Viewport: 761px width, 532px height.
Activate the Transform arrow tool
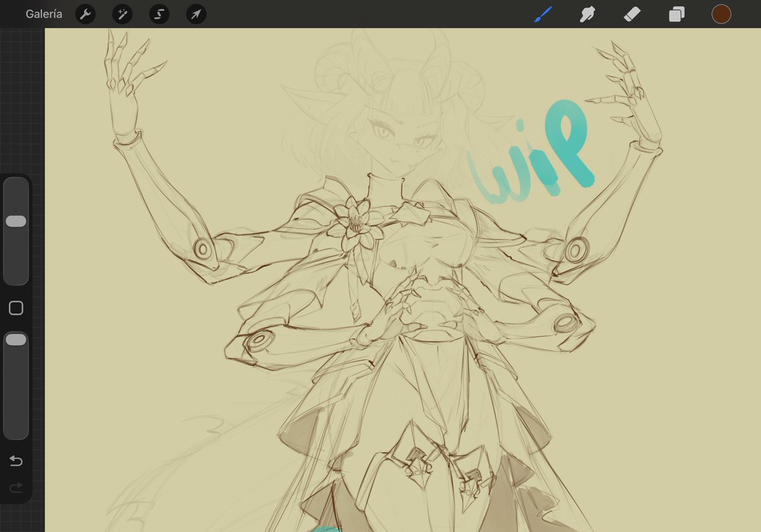click(x=196, y=14)
